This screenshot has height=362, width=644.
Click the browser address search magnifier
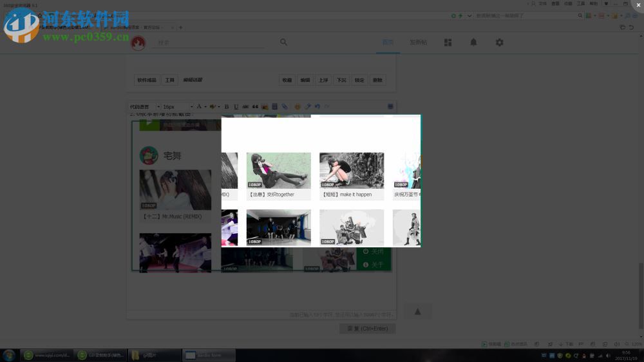580,15
